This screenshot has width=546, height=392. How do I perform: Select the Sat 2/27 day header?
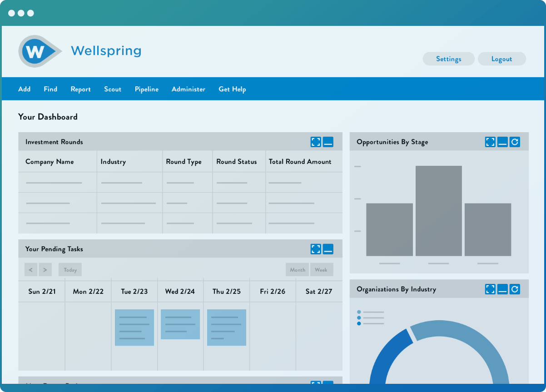(x=319, y=291)
